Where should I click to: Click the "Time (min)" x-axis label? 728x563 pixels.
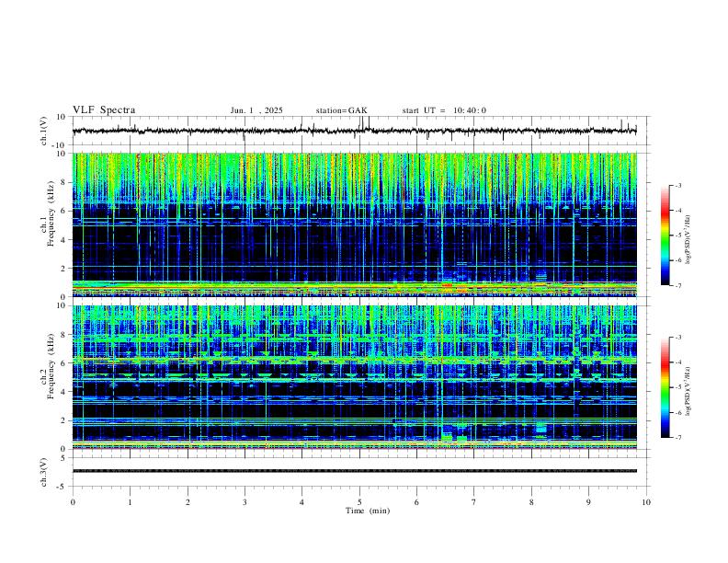pyautogui.click(x=368, y=511)
